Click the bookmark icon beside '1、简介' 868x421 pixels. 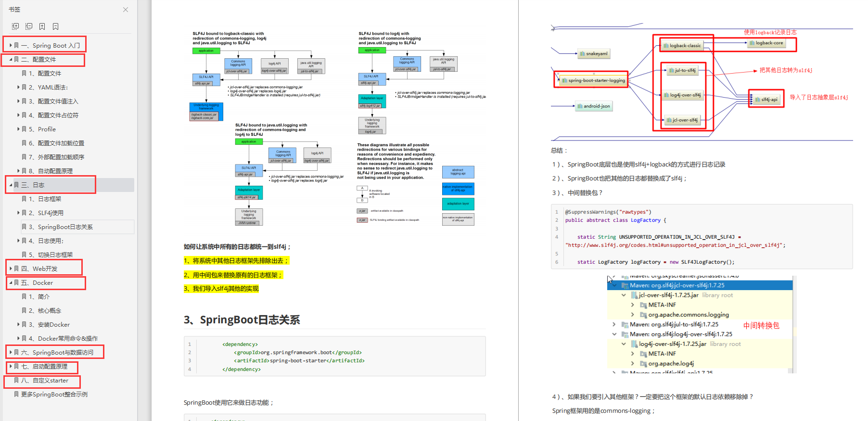coord(24,297)
